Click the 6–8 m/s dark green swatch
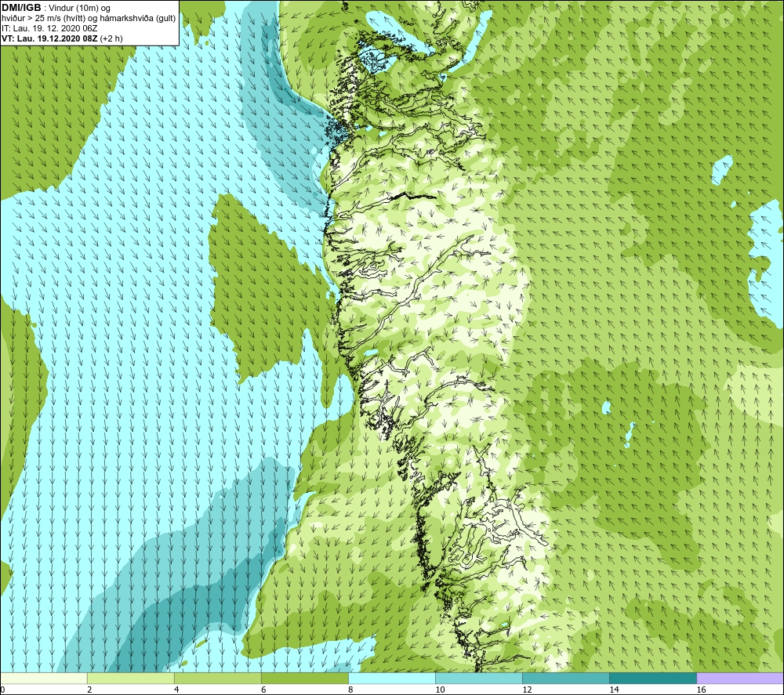This screenshot has height=695, width=784. click(x=304, y=678)
